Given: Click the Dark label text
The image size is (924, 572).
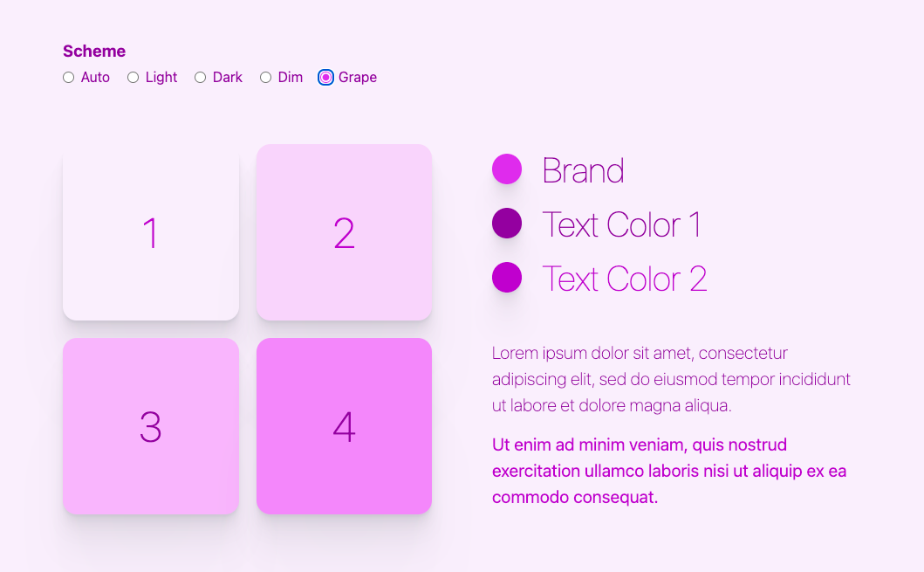Looking at the screenshot, I should [x=228, y=78].
